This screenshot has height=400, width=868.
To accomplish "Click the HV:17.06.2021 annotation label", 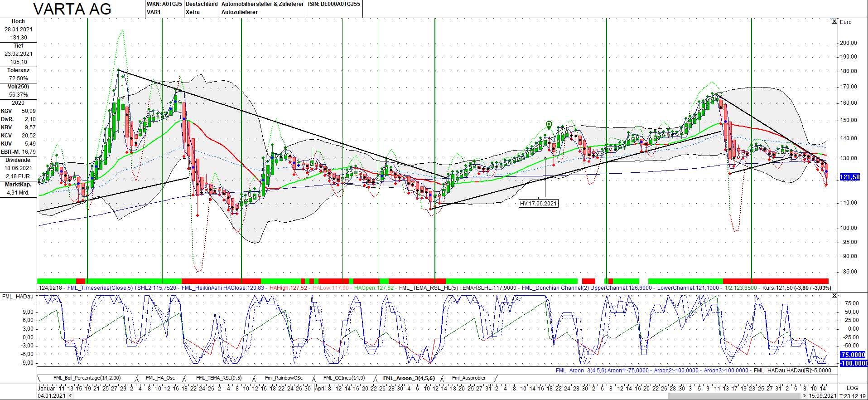I will [538, 204].
